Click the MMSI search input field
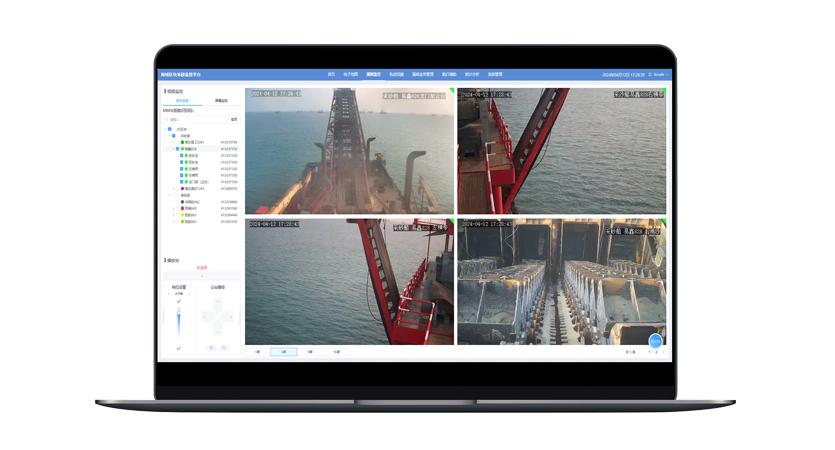This screenshot has height=450, width=835. (x=194, y=119)
